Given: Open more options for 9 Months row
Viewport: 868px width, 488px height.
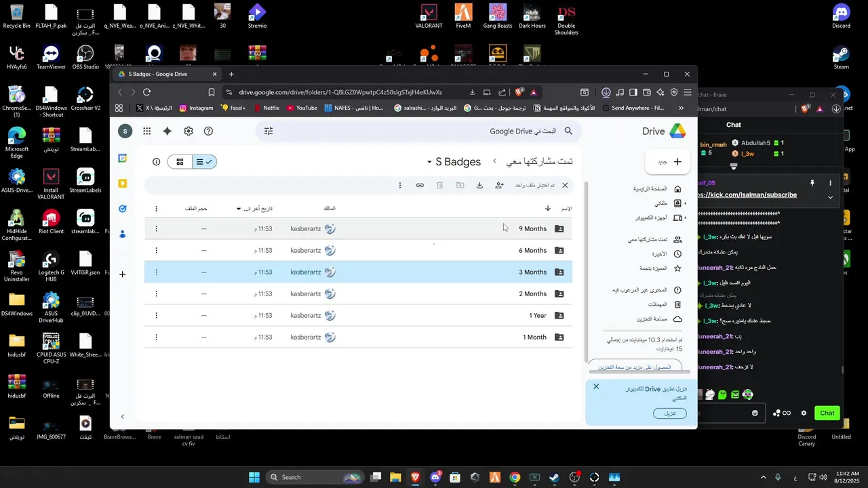Looking at the screenshot, I should pyautogui.click(x=156, y=228).
